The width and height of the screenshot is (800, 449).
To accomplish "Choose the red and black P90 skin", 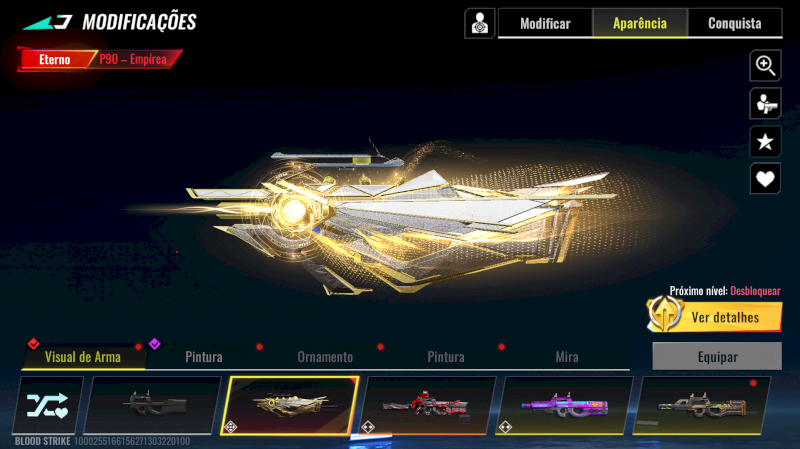I will (427, 406).
